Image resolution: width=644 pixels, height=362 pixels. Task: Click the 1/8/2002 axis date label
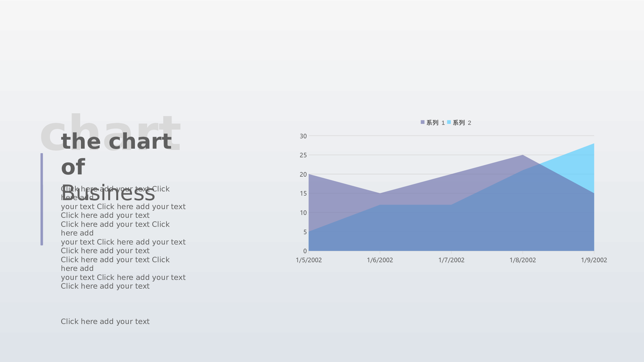(x=523, y=260)
